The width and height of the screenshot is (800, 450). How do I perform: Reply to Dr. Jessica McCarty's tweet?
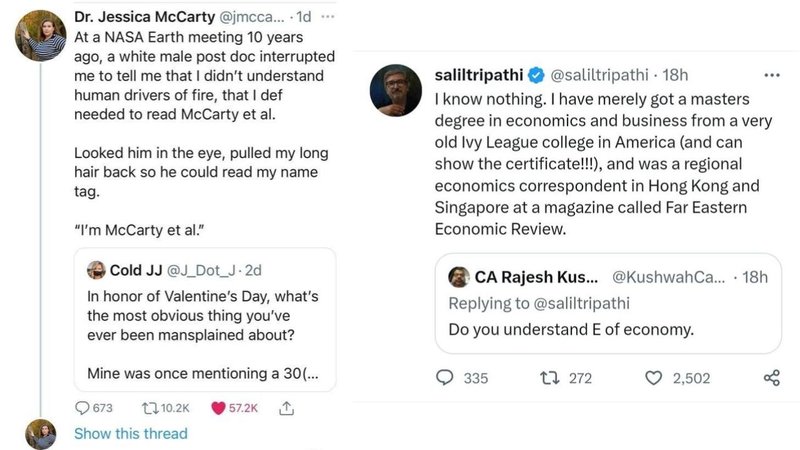85,408
